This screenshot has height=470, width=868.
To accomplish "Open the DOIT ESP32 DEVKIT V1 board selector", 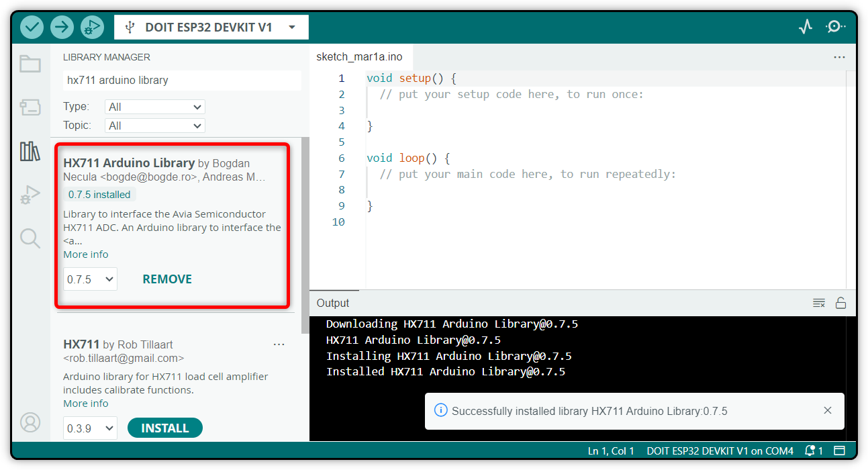I will (x=211, y=28).
